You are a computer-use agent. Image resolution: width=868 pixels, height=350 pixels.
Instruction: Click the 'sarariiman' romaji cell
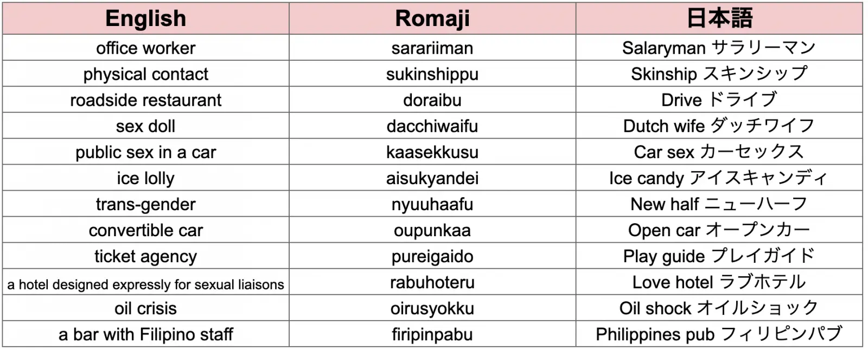pos(432,48)
